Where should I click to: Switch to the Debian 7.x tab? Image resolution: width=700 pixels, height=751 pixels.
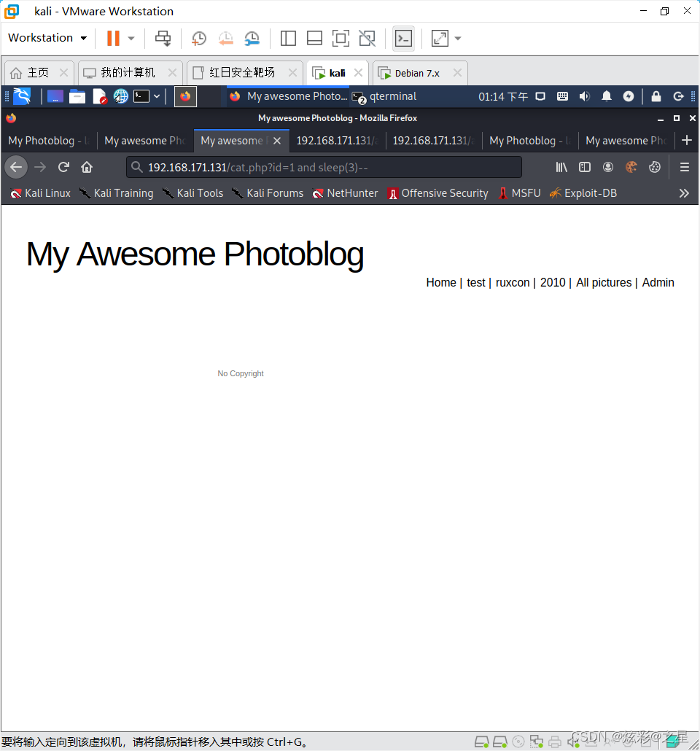pos(417,73)
